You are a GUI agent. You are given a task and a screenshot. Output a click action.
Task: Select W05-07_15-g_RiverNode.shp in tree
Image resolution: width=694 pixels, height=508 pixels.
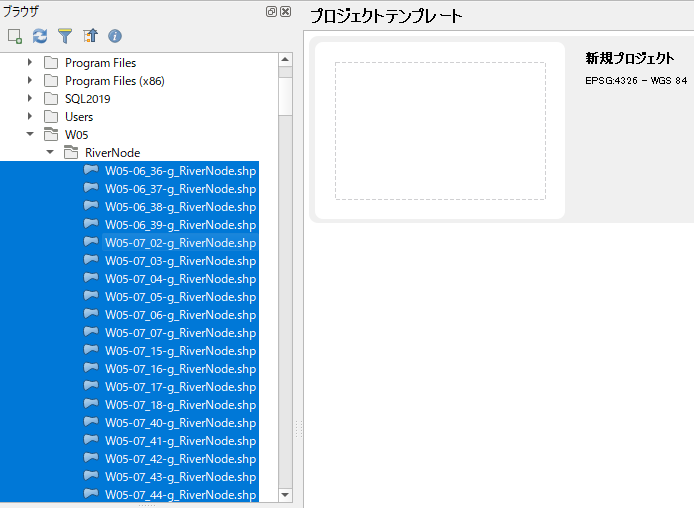[x=180, y=351]
